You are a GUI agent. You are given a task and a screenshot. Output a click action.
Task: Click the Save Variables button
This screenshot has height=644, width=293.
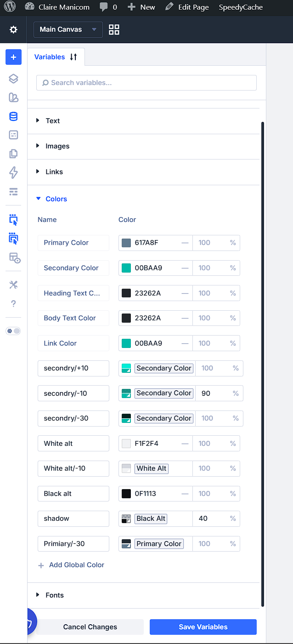pyautogui.click(x=203, y=627)
